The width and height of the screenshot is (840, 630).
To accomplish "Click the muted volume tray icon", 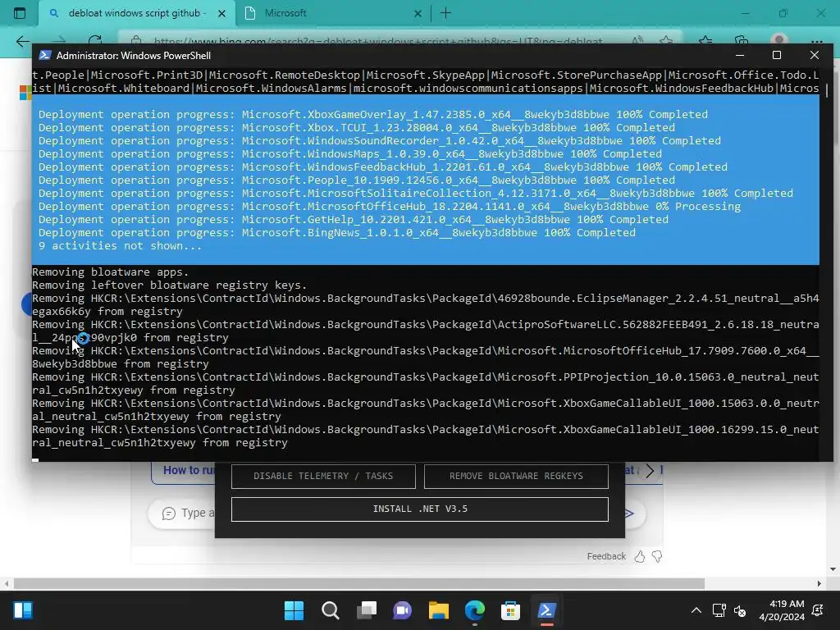I will pos(740,610).
